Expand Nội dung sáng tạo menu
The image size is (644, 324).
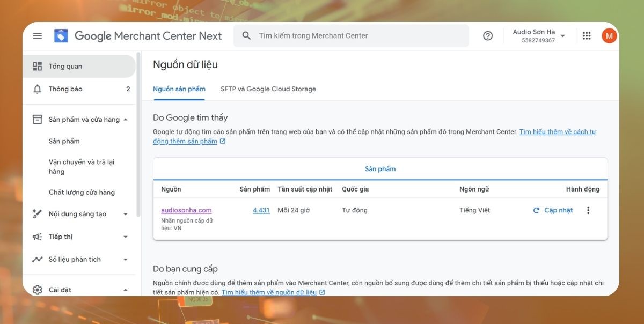[126, 214]
